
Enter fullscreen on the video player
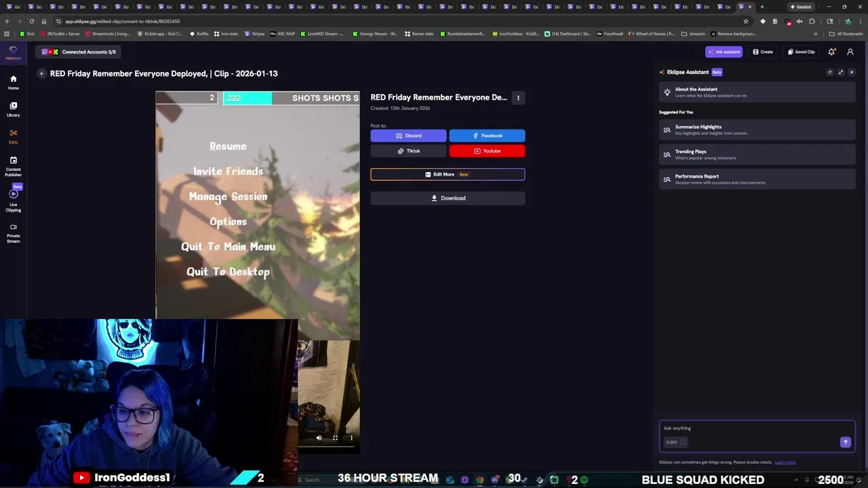click(335, 438)
